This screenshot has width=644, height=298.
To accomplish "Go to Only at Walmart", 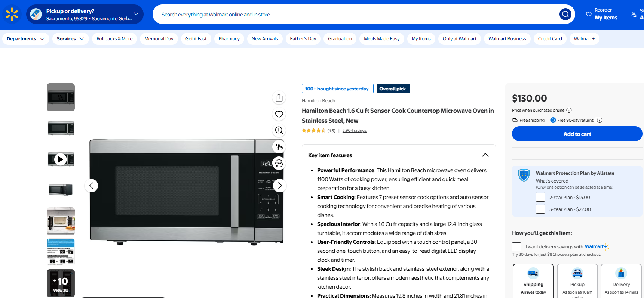I will (460, 39).
